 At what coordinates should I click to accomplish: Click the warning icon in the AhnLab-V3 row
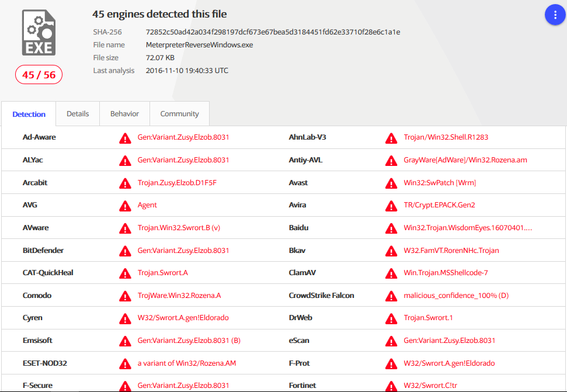[391, 138]
